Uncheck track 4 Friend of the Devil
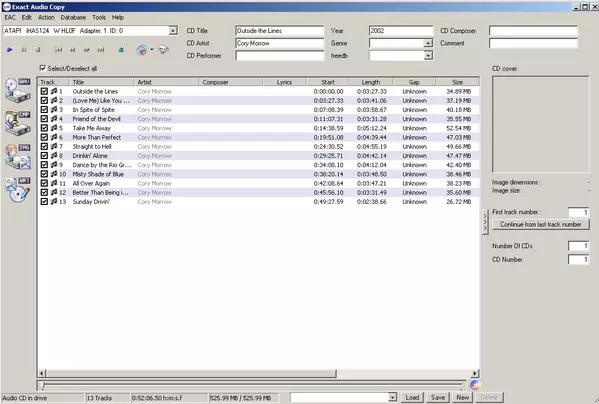This screenshot has width=599, height=404. pyautogui.click(x=44, y=119)
